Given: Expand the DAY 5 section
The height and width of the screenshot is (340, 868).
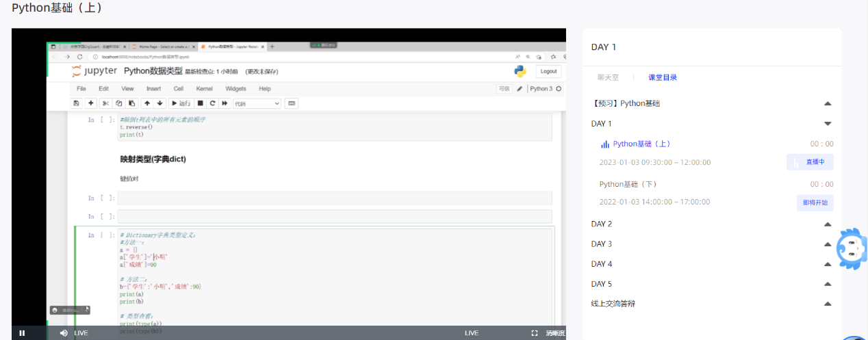Looking at the screenshot, I should point(828,284).
